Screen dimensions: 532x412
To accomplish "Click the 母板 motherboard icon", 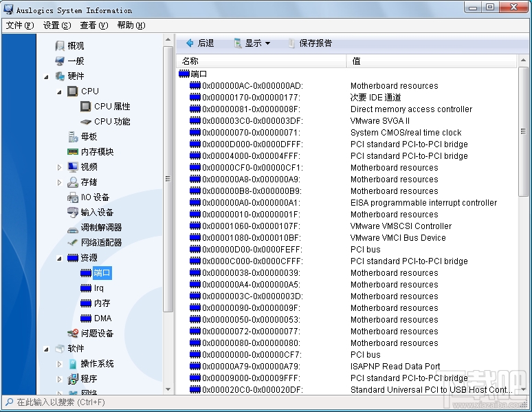I will [73, 137].
